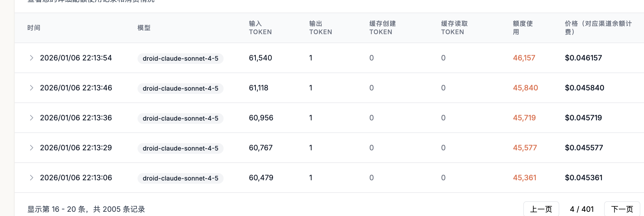Expand the 22:13:54 record row

coord(31,58)
